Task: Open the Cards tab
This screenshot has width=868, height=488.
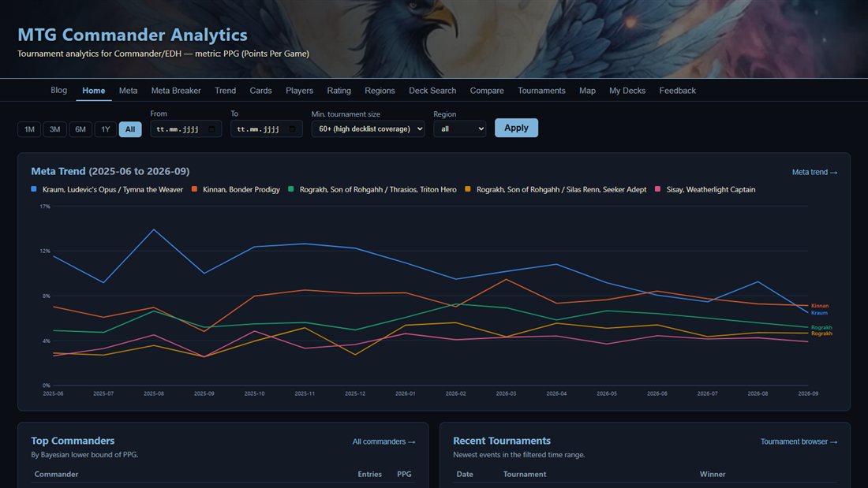Action: click(260, 91)
